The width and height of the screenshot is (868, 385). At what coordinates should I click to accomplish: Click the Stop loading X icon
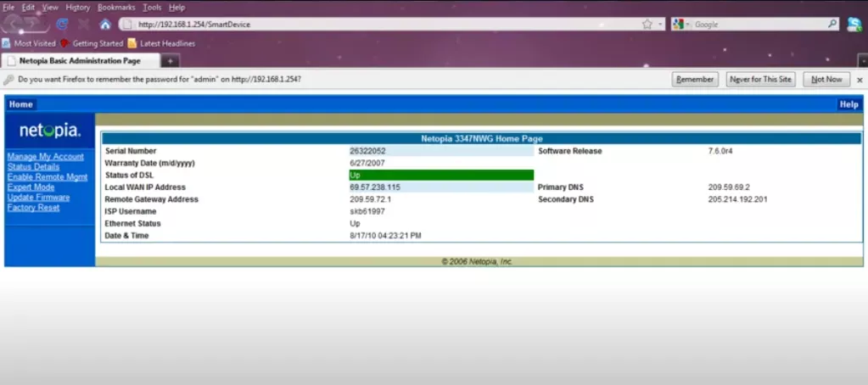84,25
